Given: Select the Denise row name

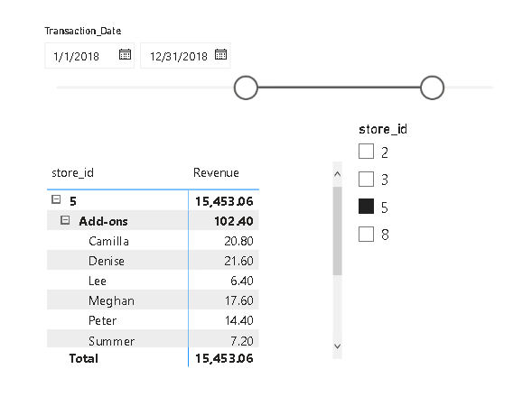Looking at the screenshot, I should tap(107, 262).
